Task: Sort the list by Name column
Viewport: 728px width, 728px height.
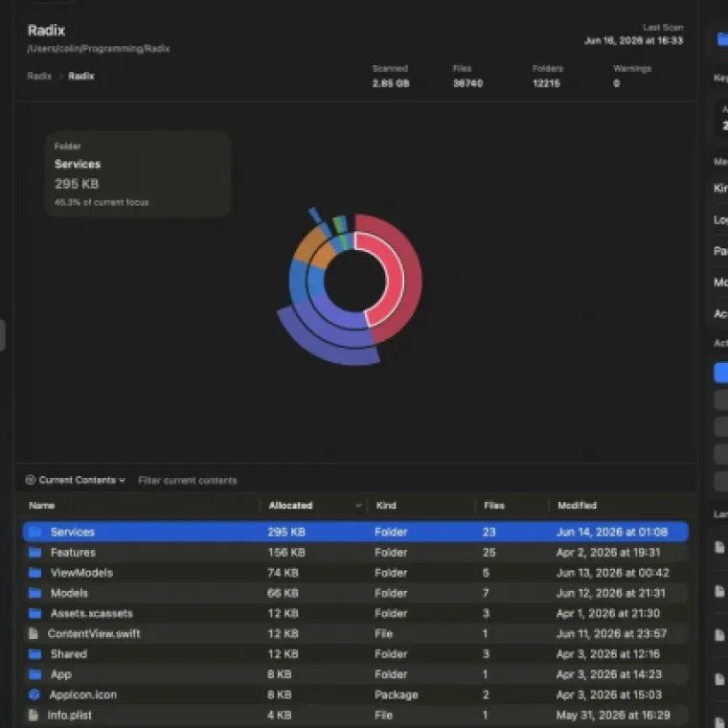Action: coord(42,505)
